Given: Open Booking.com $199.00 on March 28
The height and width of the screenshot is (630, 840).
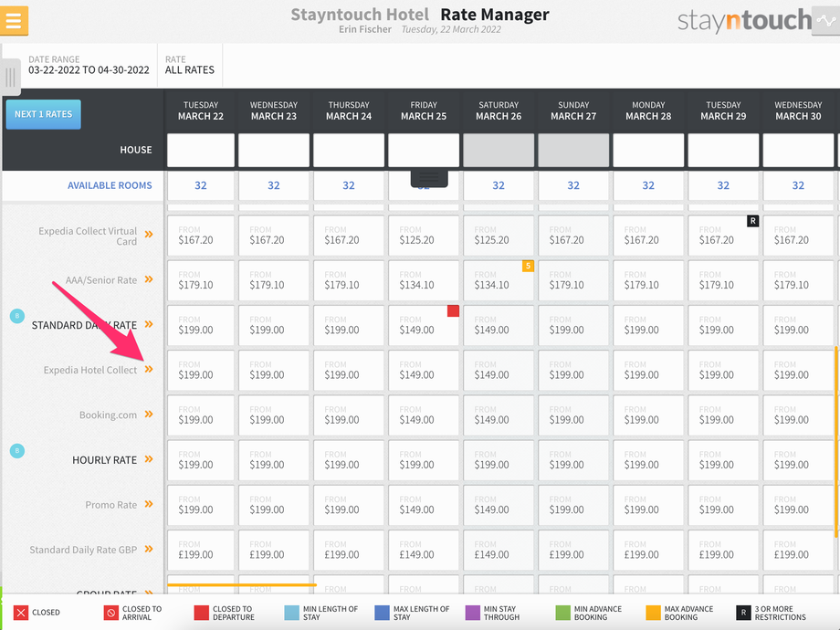Looking at the screenshot, I should point(648,415).
